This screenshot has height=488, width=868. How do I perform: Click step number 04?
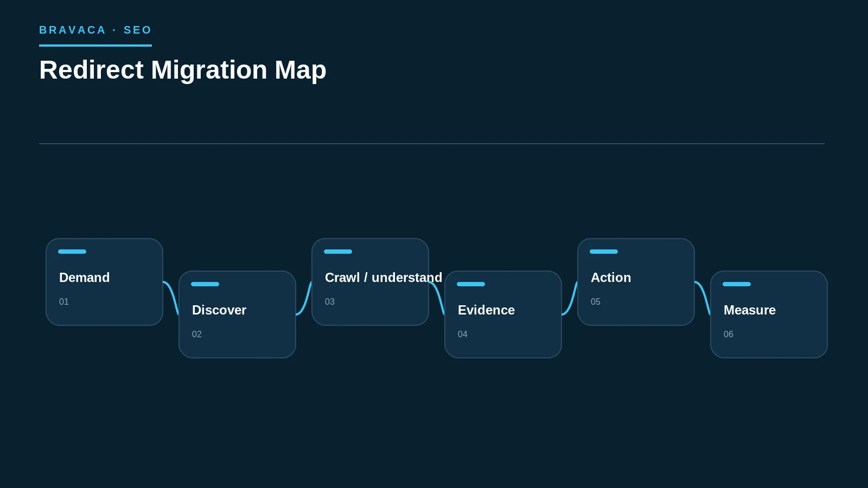(463, 335)
